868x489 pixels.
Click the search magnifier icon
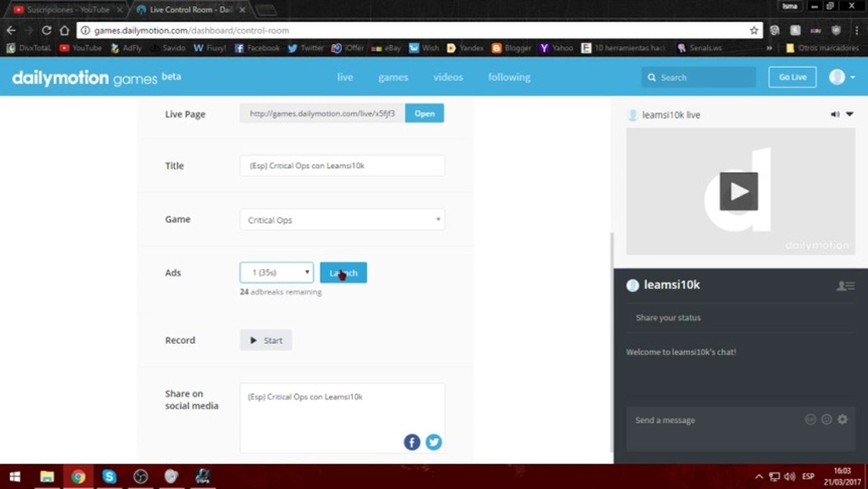[652, 77]
